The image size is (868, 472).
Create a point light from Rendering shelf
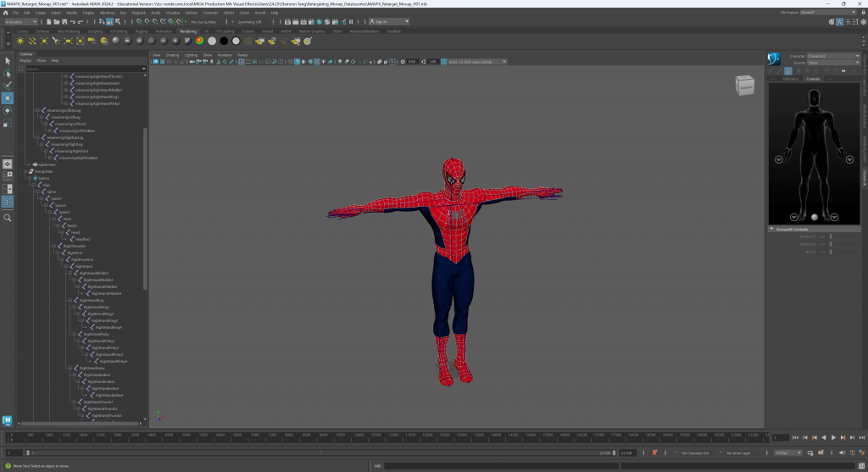[44, 41]
